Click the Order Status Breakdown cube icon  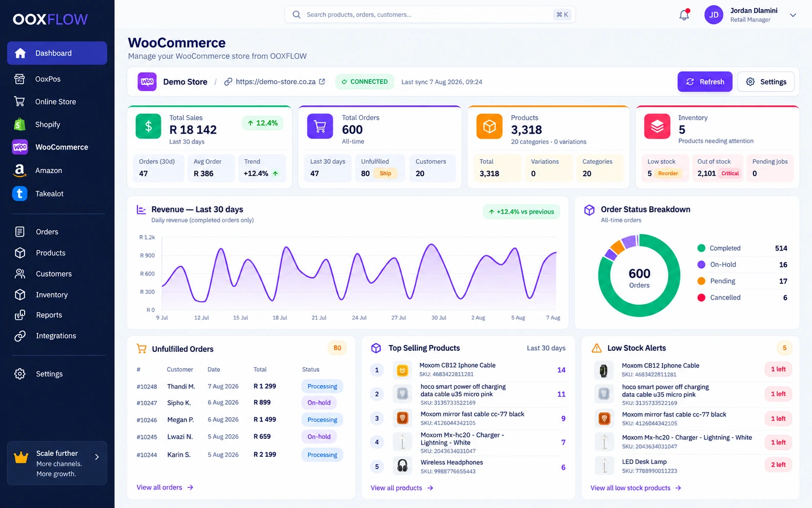pos(589,210)
